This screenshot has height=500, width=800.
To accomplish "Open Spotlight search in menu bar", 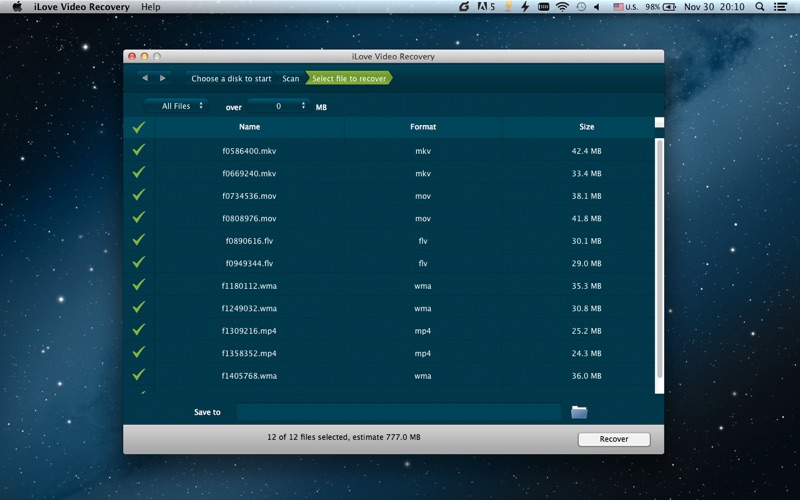I will (760, 7).
